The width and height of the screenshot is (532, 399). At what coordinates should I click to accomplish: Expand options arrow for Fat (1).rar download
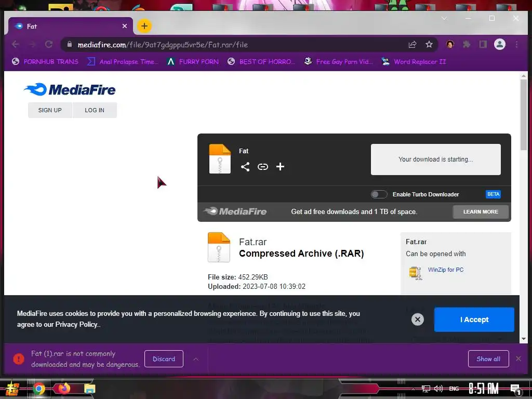pyautogui.click(x=196, y=359)
